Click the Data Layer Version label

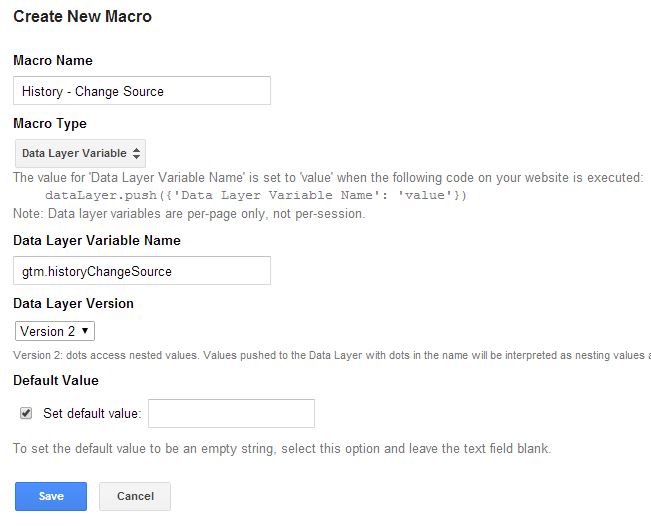[x=73, y=303]
